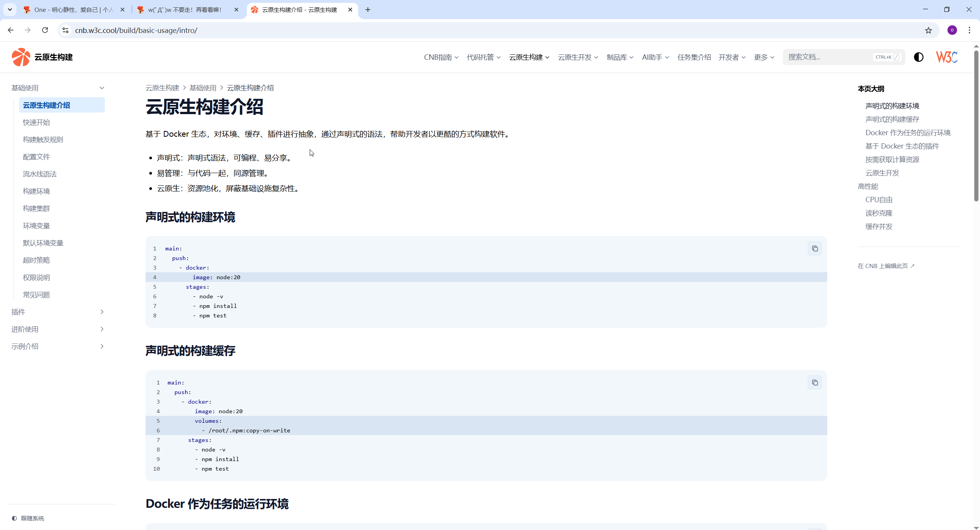Copy the build cache code block
Viewport: 980px width, 530px height.
coord(815,383)
